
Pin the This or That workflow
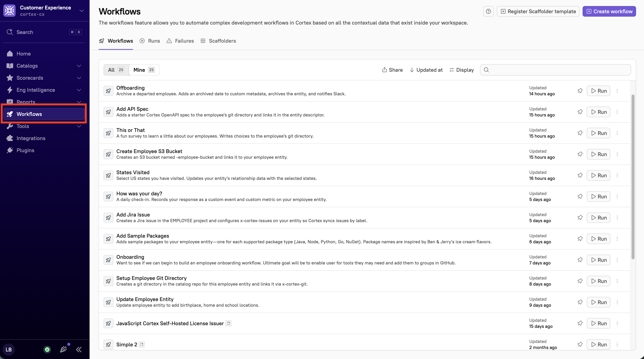(580, 133)
